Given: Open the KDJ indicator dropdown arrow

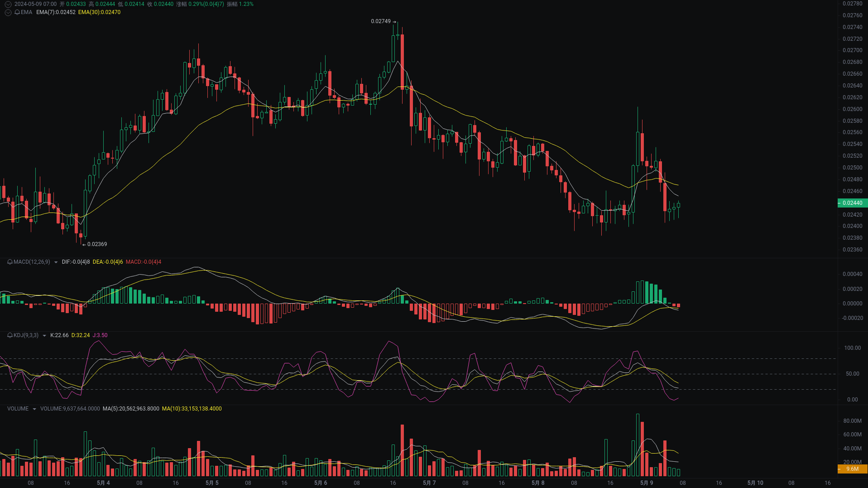Looking at the screenshot, I should (x=43, y=335).
